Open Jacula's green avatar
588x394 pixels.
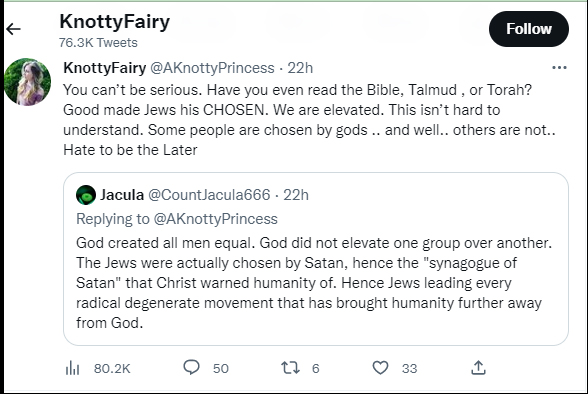coord(86,195)
